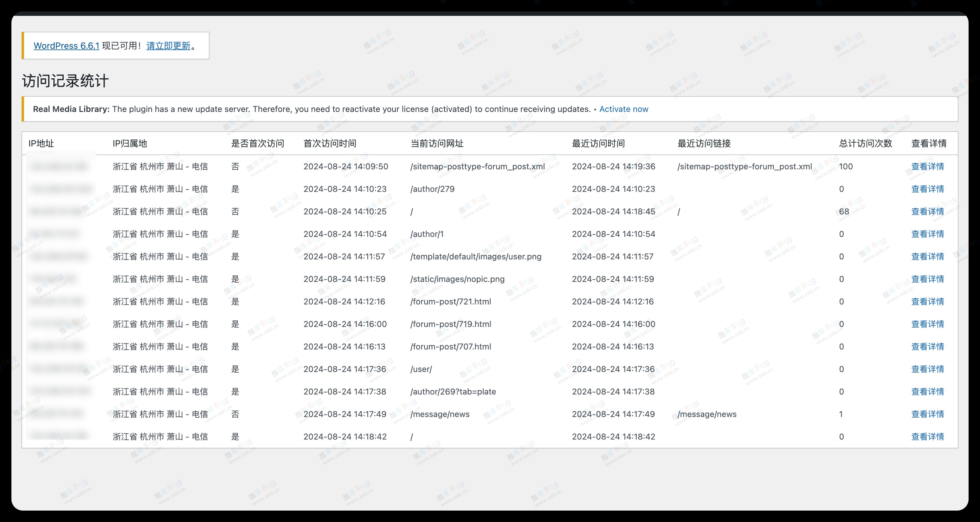980x522 pixels.
Task: Click the 最近访问链接 column header
Action: 704,144
